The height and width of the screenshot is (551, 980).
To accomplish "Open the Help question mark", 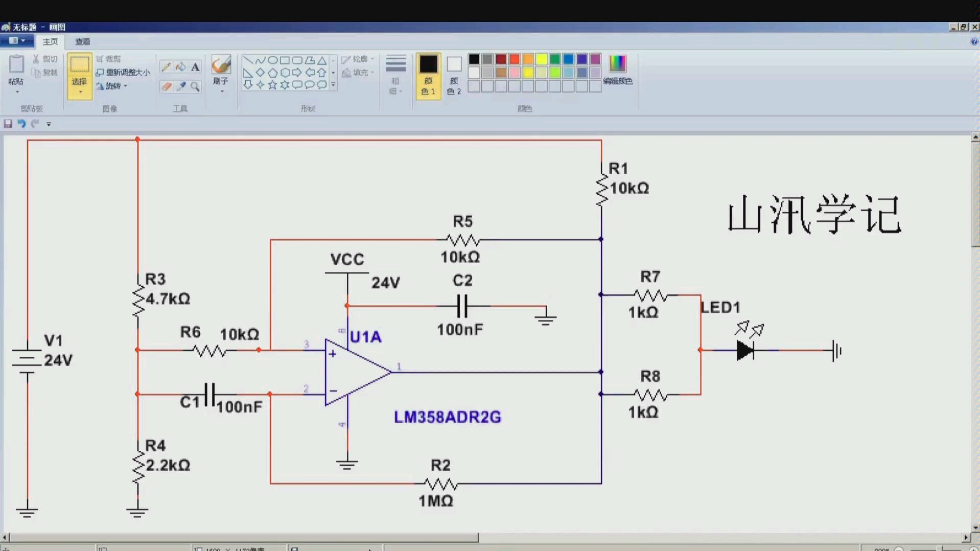I will 974,42.
